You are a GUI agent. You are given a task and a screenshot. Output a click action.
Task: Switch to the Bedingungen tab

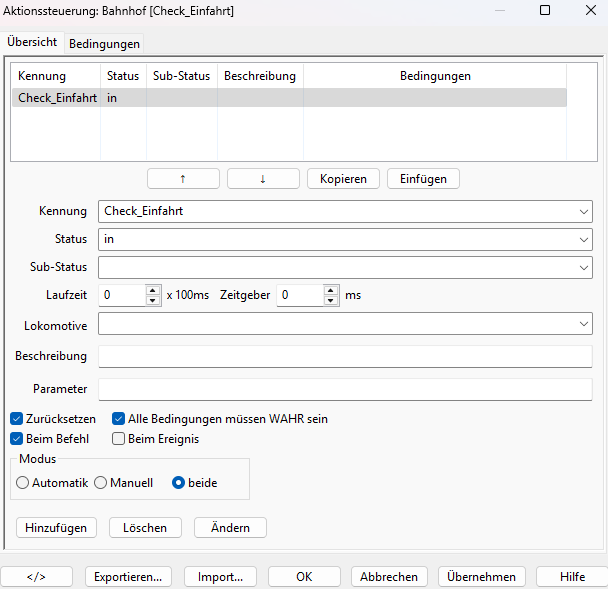[x=104, y=44]
